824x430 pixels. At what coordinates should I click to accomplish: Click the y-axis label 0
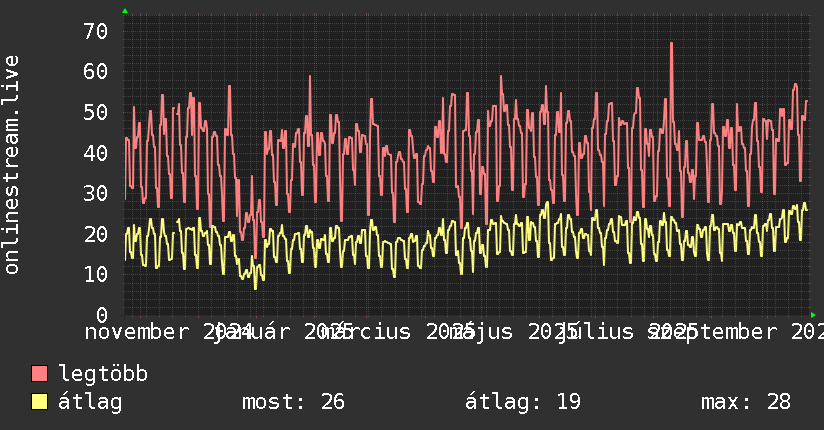tap(102, 315)
